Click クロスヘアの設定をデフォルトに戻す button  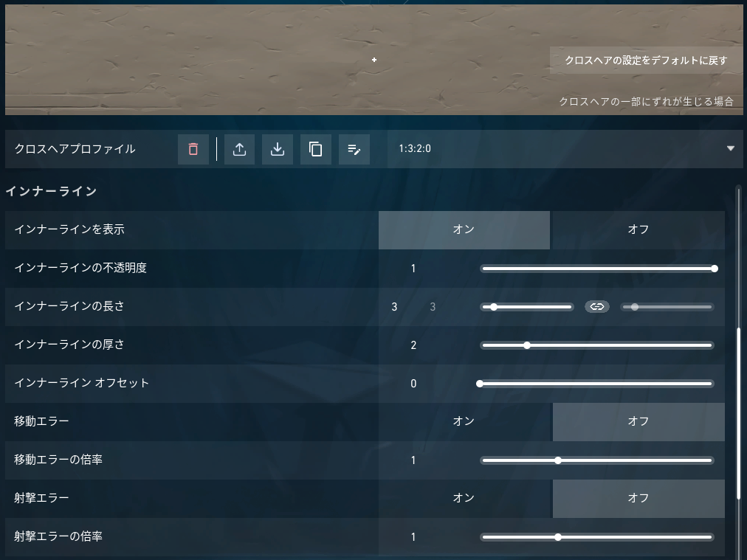(x=646, y=61)
